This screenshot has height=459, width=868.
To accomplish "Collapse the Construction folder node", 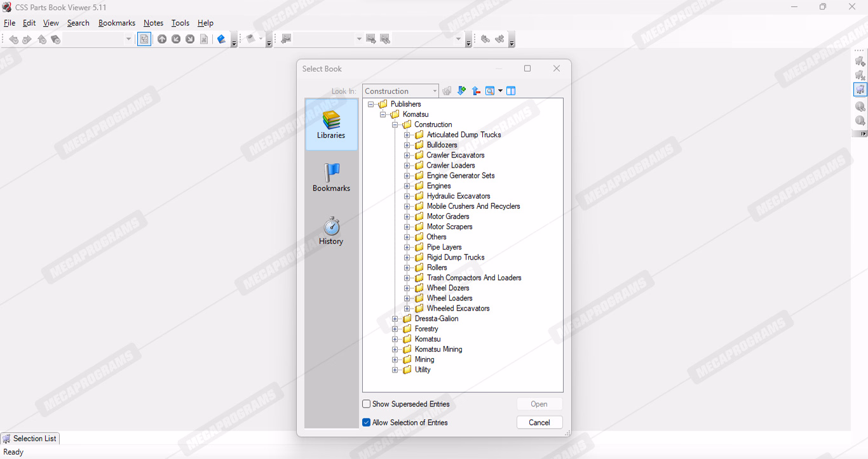I will tap(395, 124).
